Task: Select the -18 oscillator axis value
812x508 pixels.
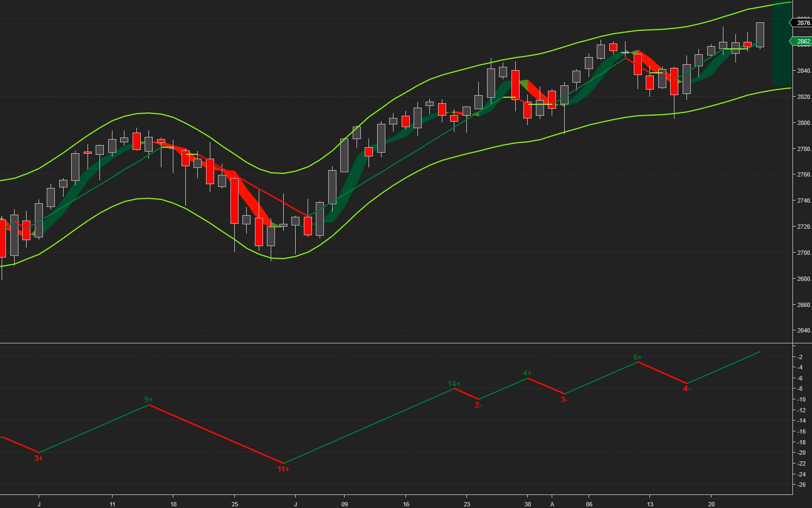Action: 802,442
